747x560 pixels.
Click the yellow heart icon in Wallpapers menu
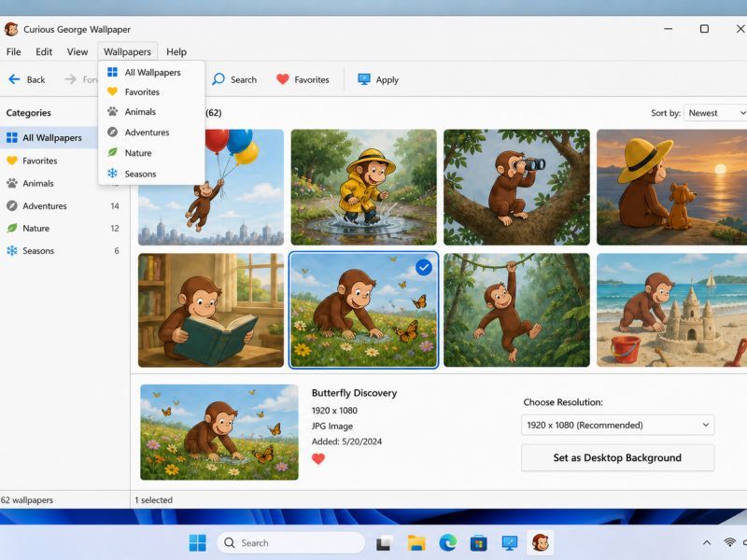coord(112,91)
